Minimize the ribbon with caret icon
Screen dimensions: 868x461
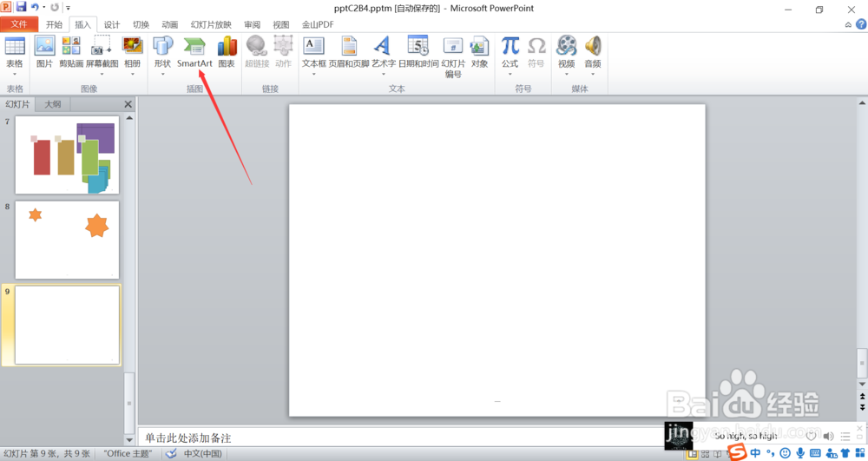tap(848, 24)
